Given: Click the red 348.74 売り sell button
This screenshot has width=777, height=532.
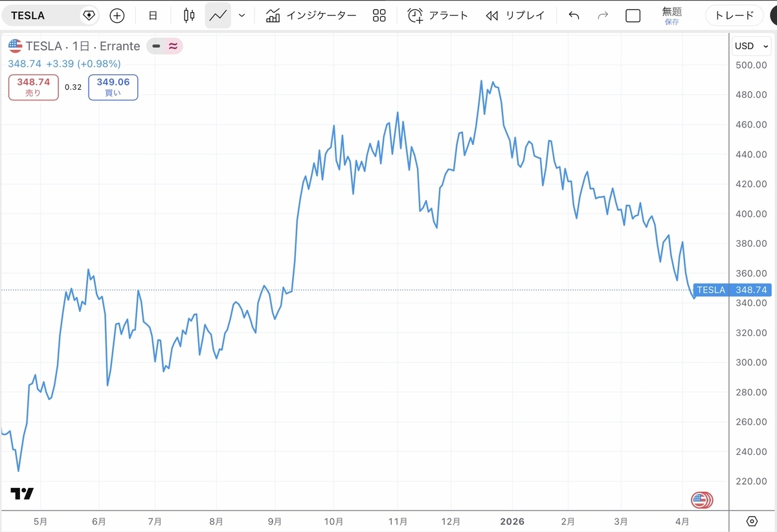Looking at the screenshot, I should click(x=34, y=87).
